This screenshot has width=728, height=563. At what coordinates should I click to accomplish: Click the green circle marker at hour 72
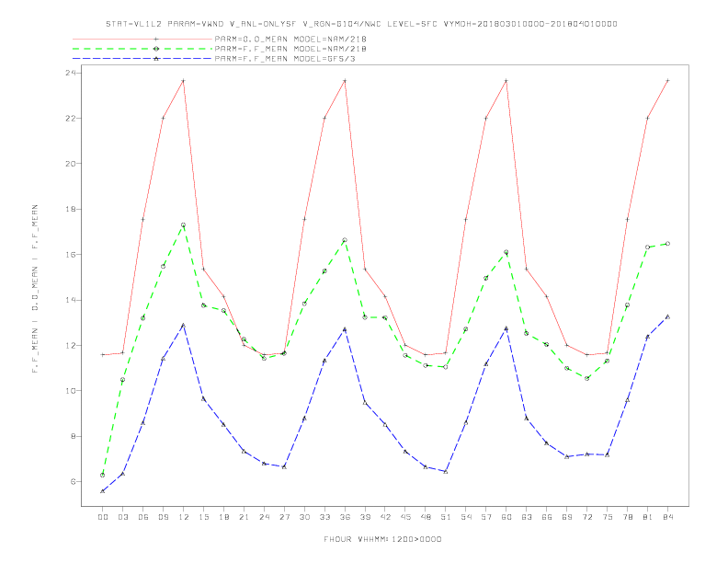[x=586, y=379]
